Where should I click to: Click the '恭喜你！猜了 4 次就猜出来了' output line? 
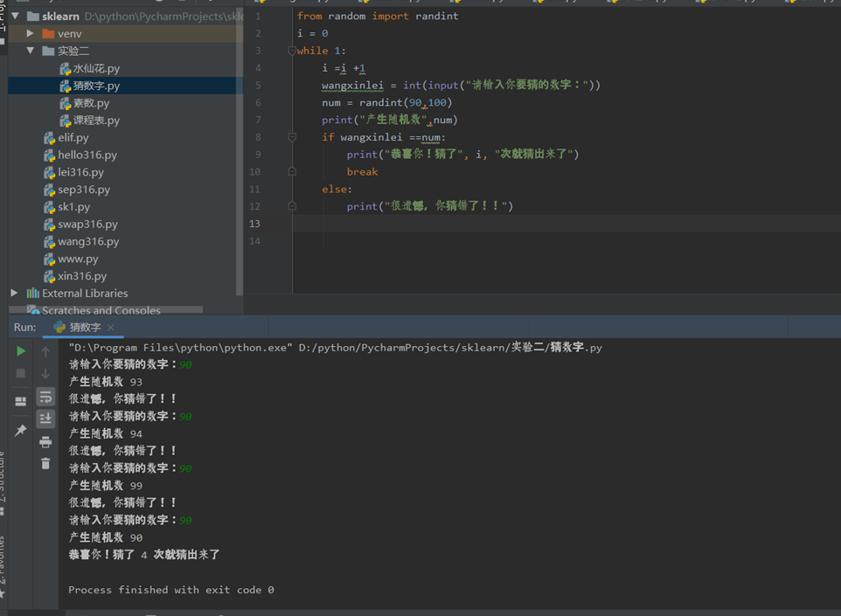pyautogui.click(x=143, y=554)
